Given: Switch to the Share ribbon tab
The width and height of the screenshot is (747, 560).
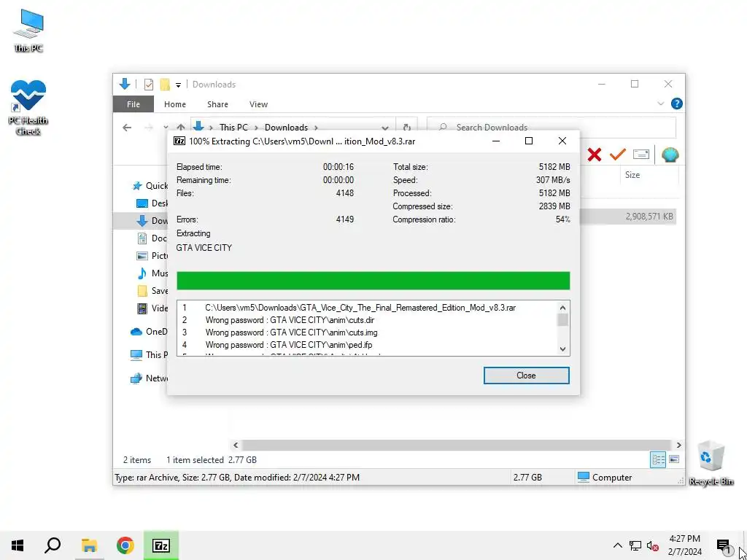Looking at the screenshot, I should pyautogui.click(x=217, y=104).
